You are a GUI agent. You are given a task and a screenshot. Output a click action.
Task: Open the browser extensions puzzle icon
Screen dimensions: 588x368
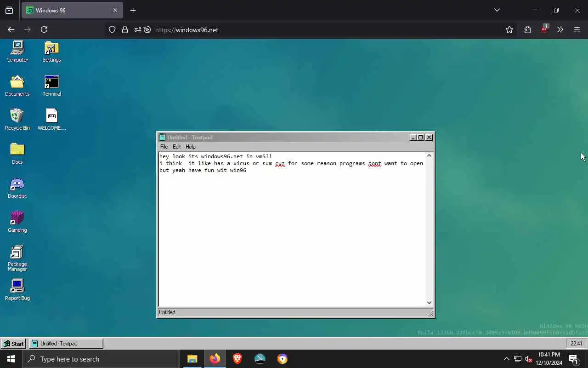(x=527, y=29)
